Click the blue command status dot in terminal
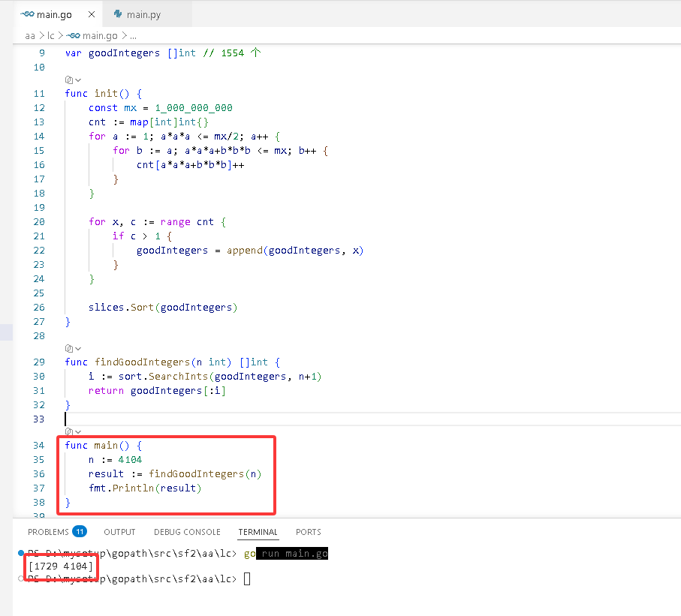 [20, 553]
